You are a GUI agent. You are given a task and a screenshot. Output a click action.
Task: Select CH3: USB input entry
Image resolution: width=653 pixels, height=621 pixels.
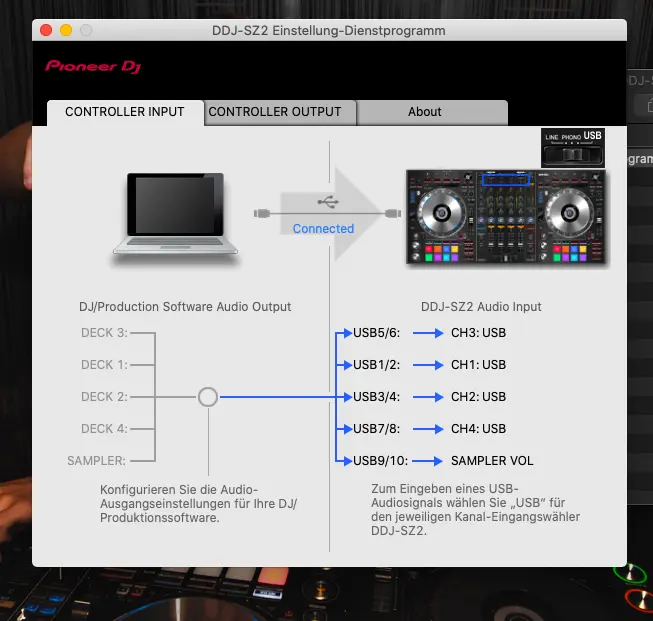(x=478, y=333)
